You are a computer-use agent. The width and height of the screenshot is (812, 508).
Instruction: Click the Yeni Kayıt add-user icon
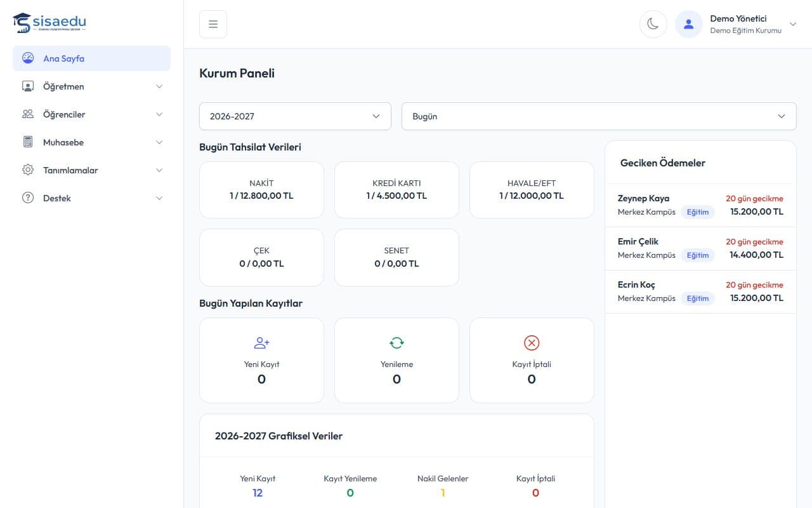(x=261, y=343)
